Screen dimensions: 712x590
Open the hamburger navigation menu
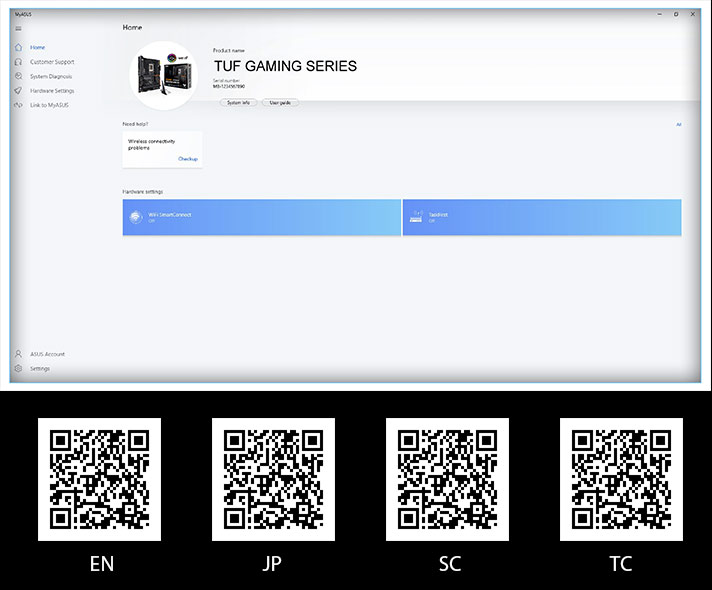point(18,28)
